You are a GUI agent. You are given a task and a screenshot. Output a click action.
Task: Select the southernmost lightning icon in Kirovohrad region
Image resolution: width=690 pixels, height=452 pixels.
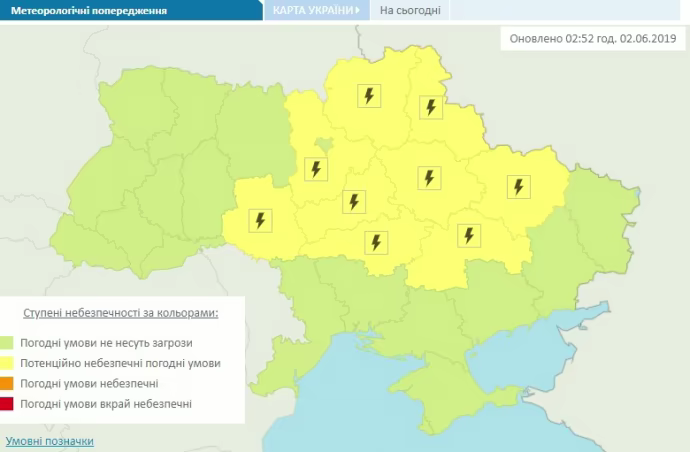coord(376,241)
